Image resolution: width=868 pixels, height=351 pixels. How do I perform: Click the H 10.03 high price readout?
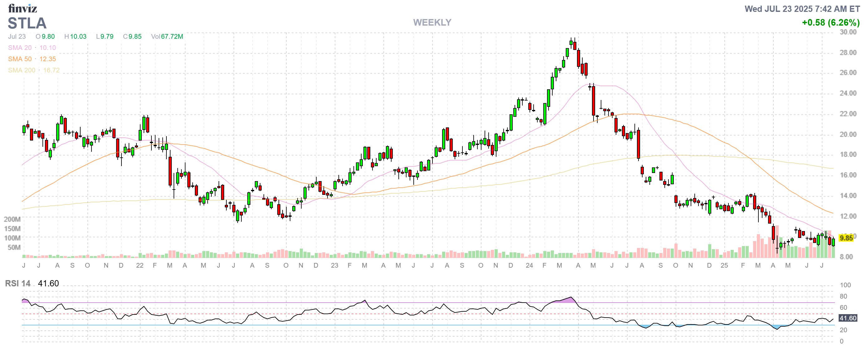point(75,36)
